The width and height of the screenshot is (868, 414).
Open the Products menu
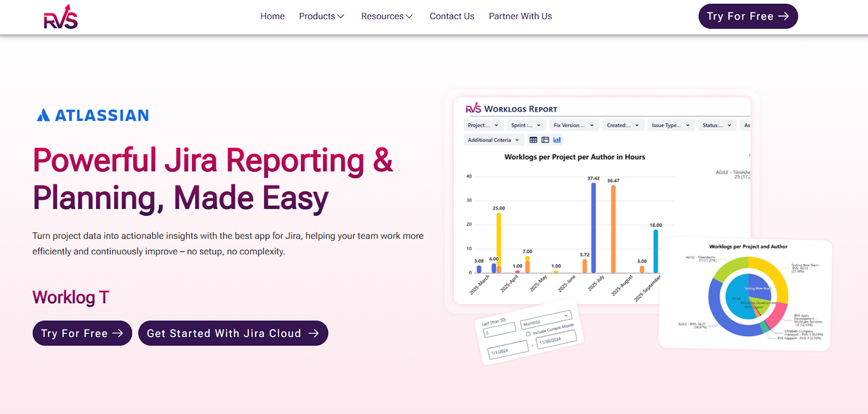[322, 16]
